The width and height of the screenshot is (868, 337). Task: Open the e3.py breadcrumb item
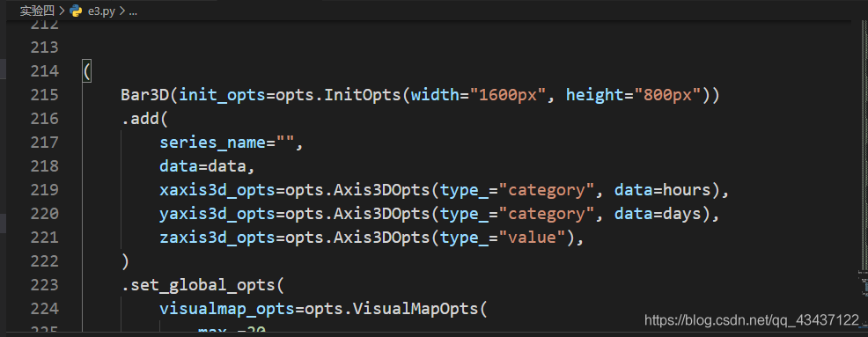(100, 11)
